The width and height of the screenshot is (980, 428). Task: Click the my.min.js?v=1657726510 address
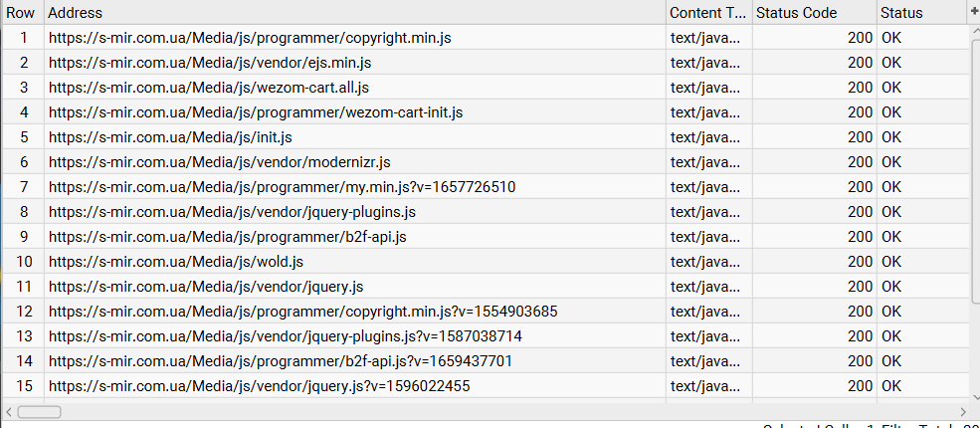[x=282, y=187]
